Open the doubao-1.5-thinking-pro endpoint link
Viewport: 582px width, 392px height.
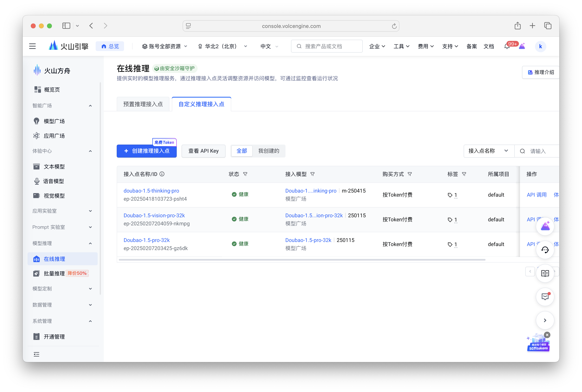tap(151, 191)
